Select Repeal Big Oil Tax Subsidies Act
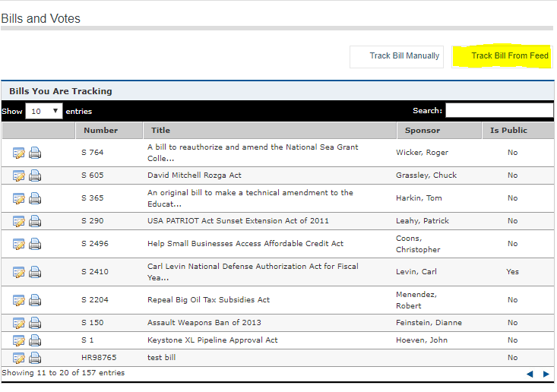Screen dimensions: 557x392 tap(208, 299)
